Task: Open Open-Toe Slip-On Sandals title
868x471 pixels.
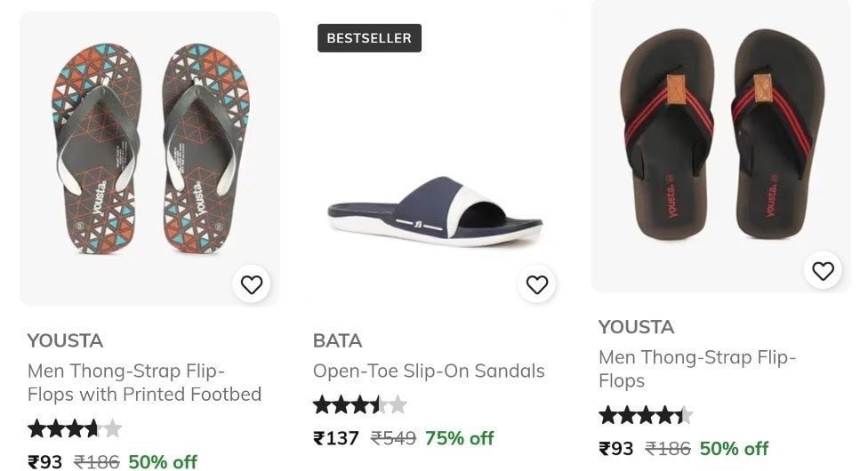Action: pos(429,371)
